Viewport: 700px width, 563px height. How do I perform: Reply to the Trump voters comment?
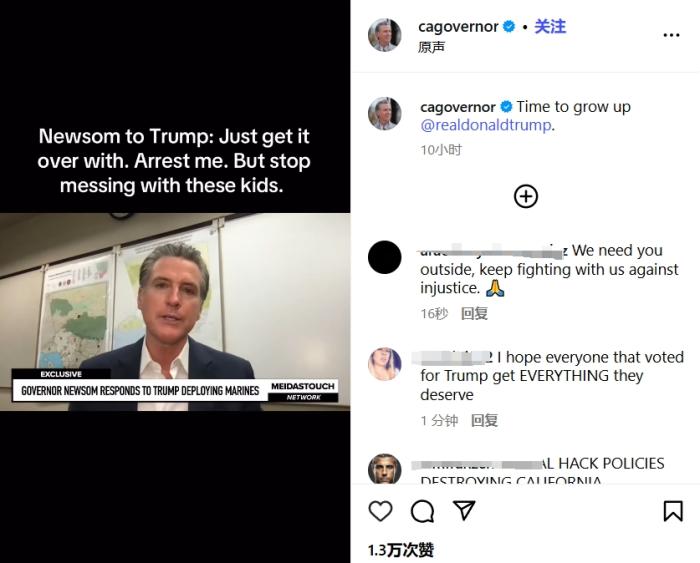tap(484, 420)
